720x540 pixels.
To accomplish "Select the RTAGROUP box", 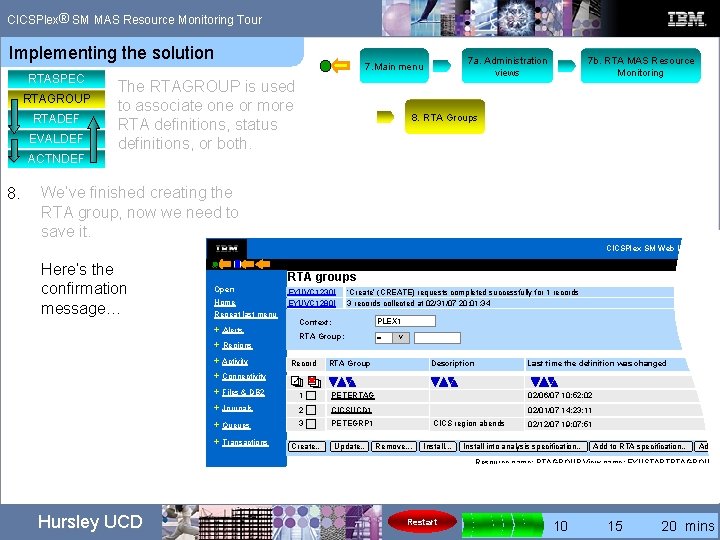I will tap(56, 98).
